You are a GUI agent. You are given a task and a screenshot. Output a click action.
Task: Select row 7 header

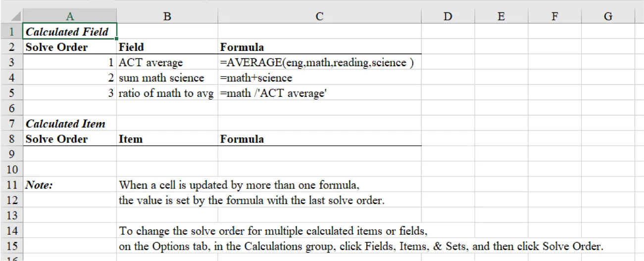[11, 124]
